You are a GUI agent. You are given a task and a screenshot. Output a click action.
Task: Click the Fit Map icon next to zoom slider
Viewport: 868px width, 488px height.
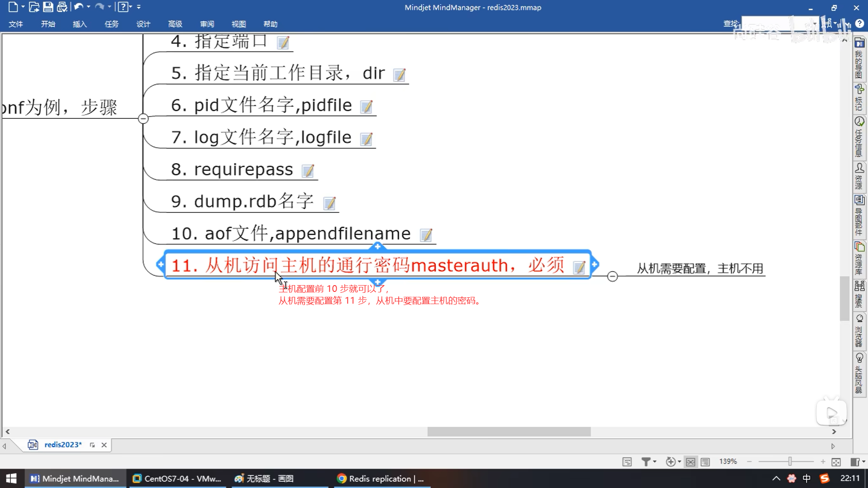(x=836, y=462)
